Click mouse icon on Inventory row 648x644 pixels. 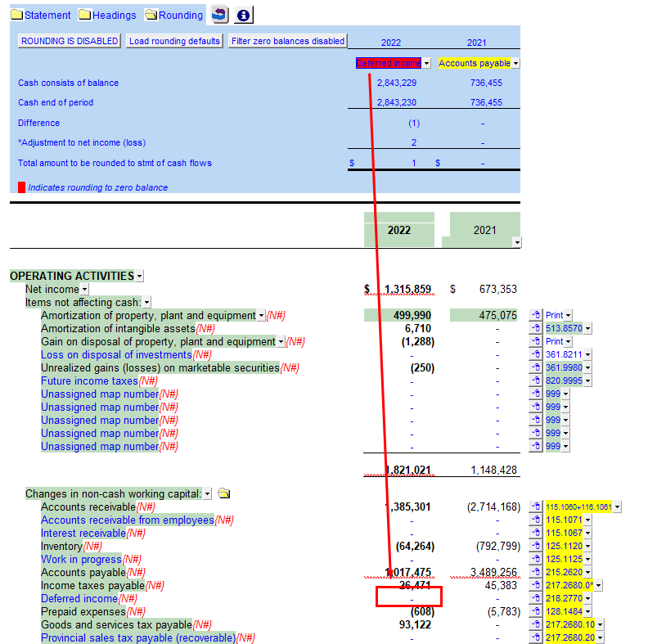(x=536, y=546)
